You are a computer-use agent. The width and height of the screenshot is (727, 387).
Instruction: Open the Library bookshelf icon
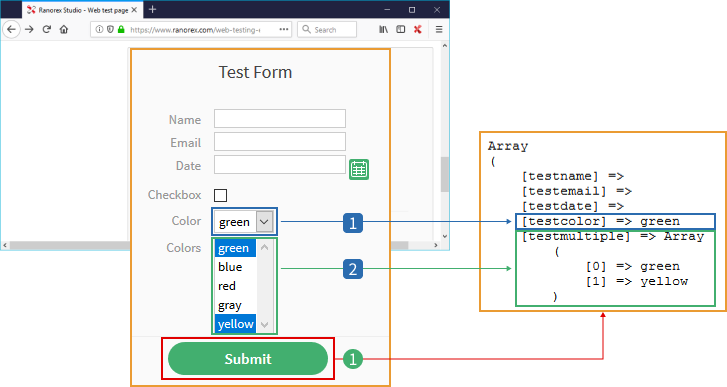tap(383, 29)
